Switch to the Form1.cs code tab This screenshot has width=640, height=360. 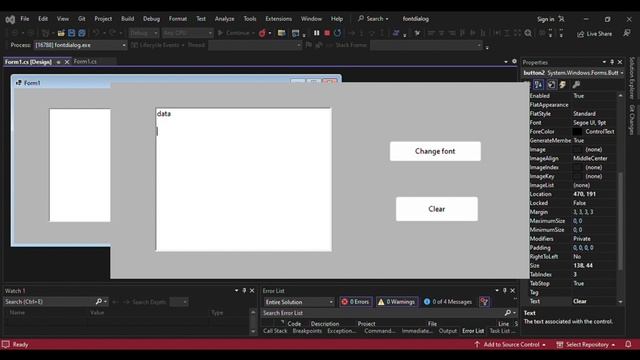85,62
